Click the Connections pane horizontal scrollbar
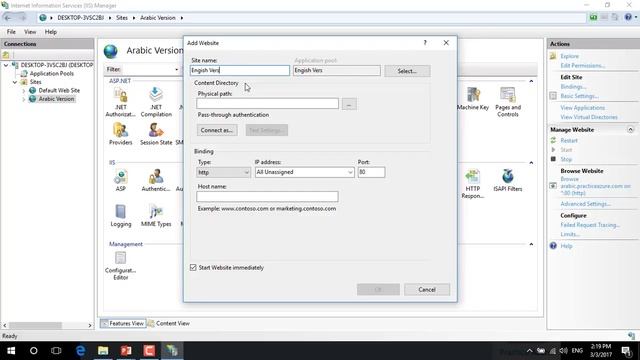Viewport: 640px width, 360px height. (47, 325)
